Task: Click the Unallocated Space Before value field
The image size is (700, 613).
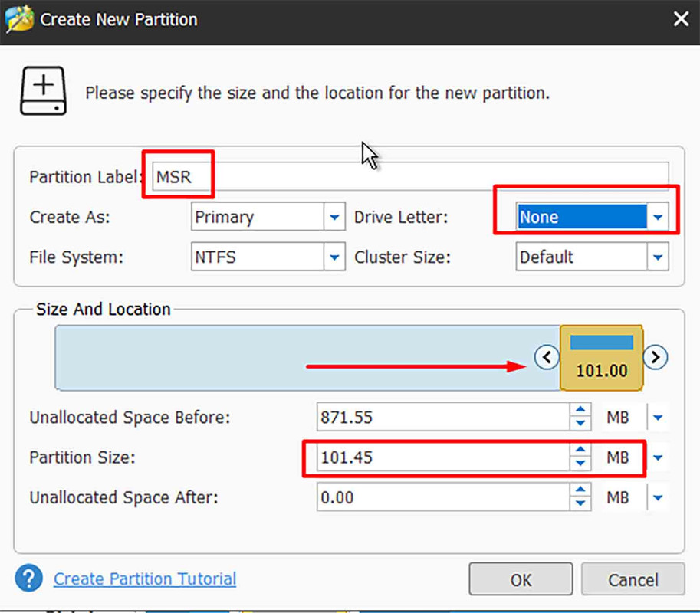Action: coord(443,417)
